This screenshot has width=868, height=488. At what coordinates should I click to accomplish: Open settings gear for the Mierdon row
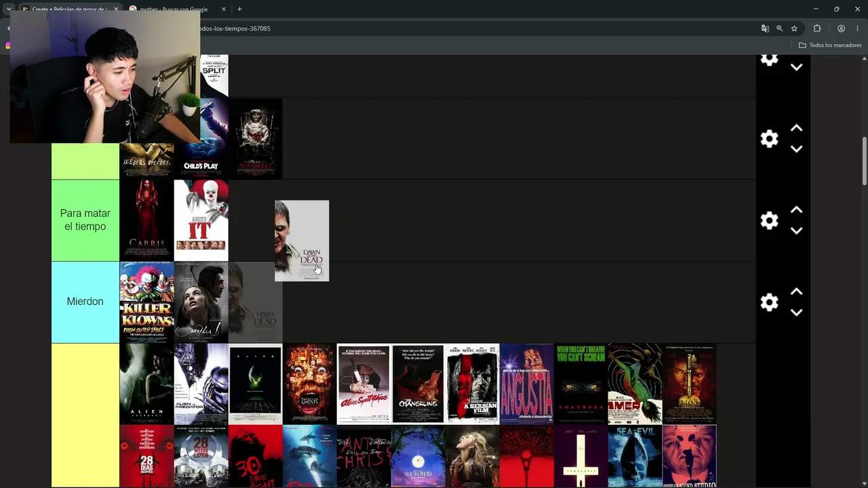[x=769, y=302]
